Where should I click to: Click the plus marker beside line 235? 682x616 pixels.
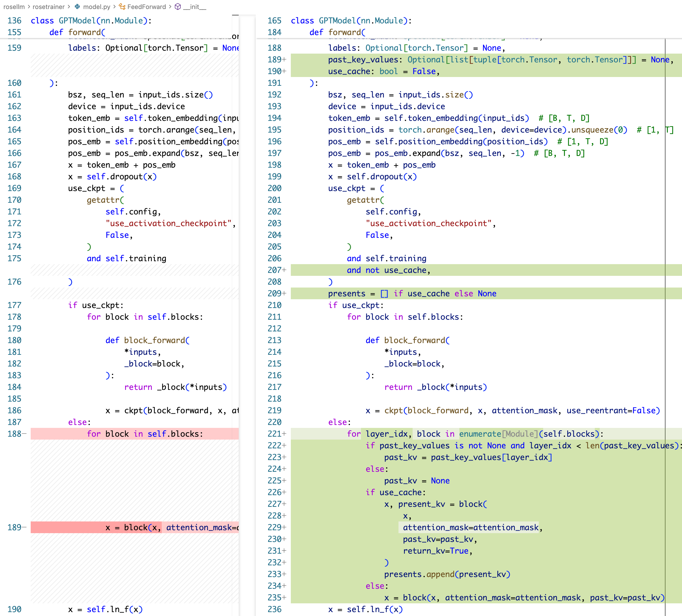click(284, 598)
